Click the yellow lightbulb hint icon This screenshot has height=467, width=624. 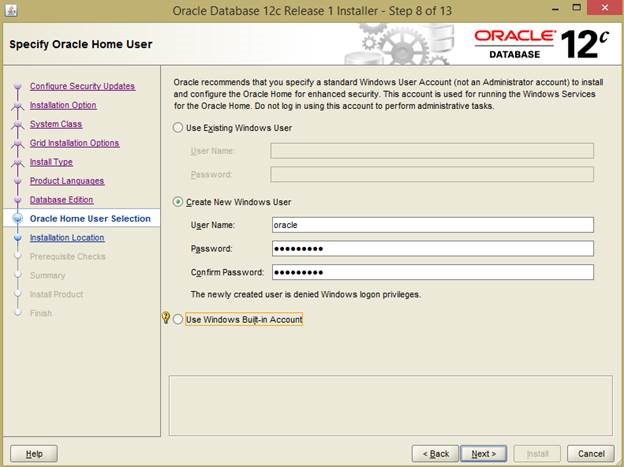click(x=166, y=318)
